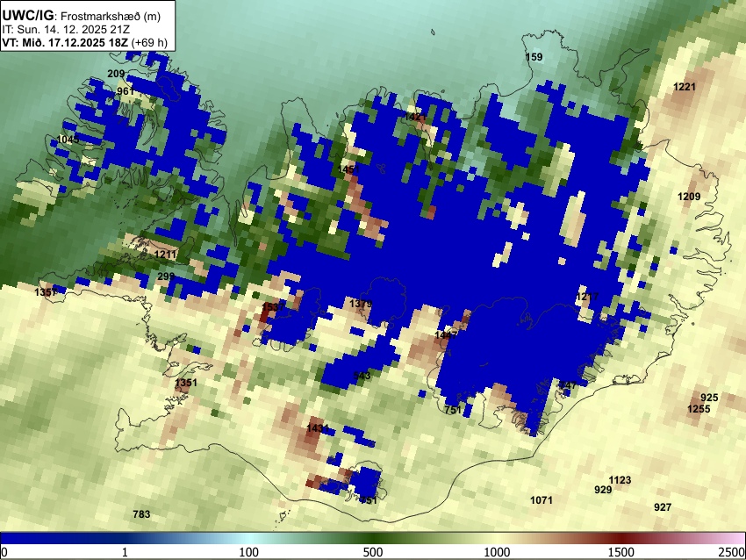Click the 'IT: Sun. 14. 12. 2025 21Z' line
This screenshot has height=560, width=746.
pos(66,30)
